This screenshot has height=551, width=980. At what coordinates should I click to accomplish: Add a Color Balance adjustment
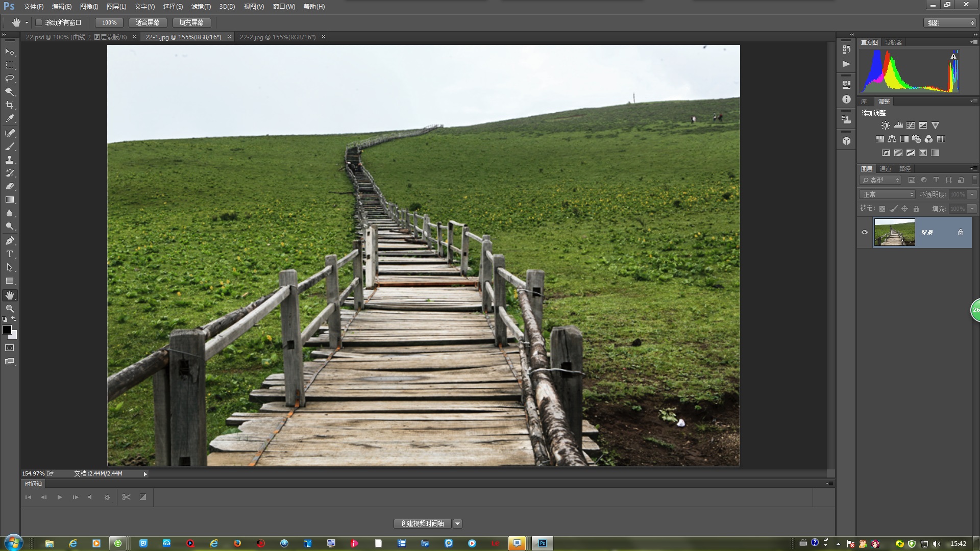892,139
